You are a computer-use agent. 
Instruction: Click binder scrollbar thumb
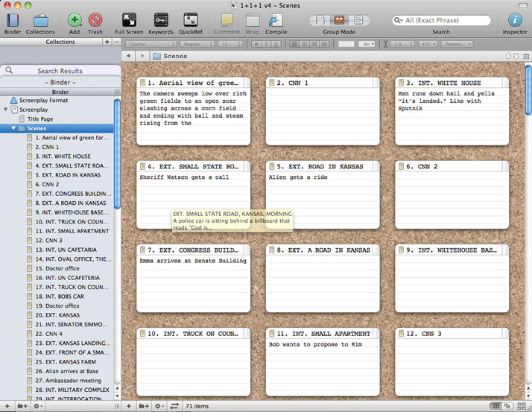pos(117,153)
